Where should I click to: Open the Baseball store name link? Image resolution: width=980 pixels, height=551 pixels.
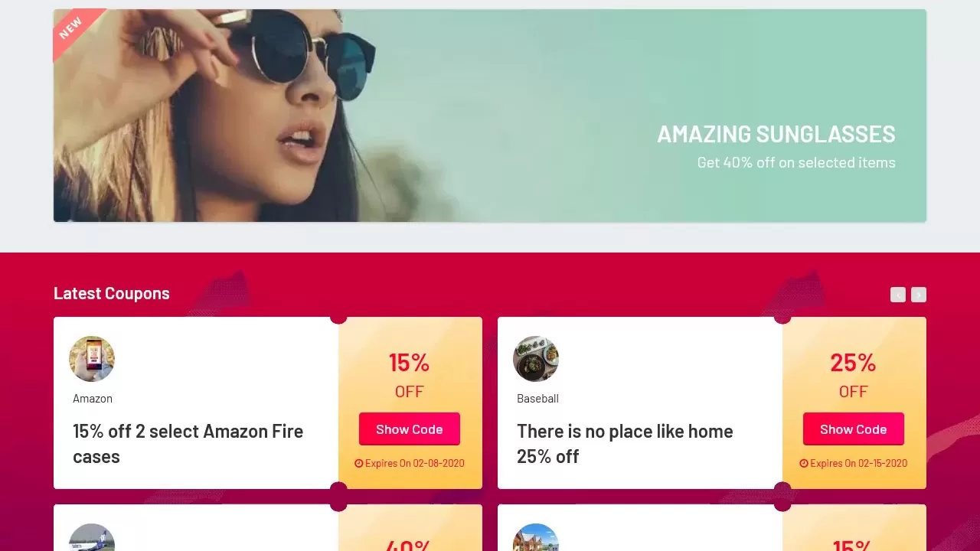coord(537,399)
